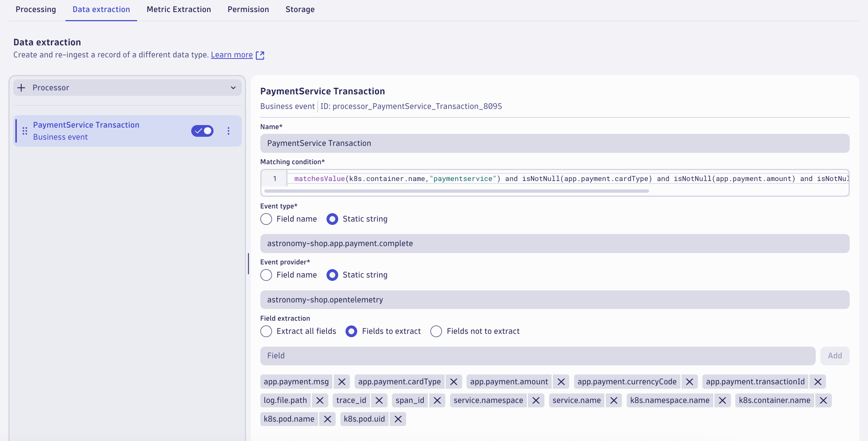This screenshot has width=868, height=441.
Task: Remove the trace_id field
Action: point(379,400)
